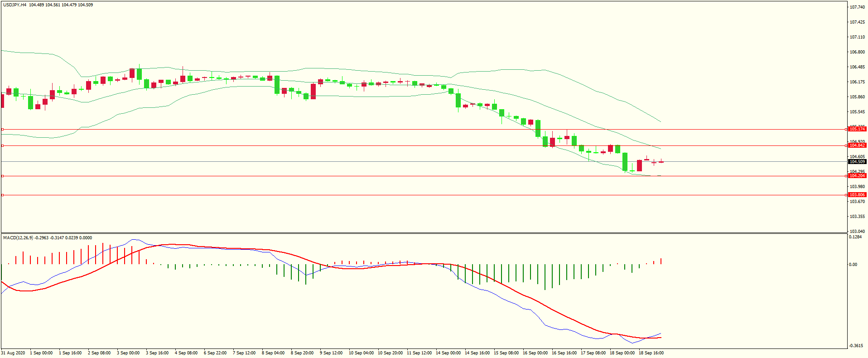Click the 105.545 price scale label

tap(857, 112)
